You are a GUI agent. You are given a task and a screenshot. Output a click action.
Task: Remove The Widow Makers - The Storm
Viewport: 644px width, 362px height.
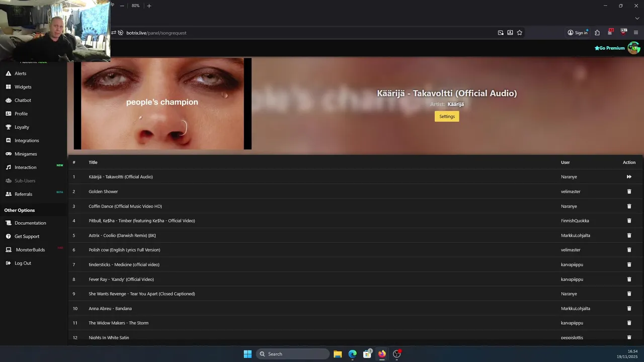pos(629,323)
